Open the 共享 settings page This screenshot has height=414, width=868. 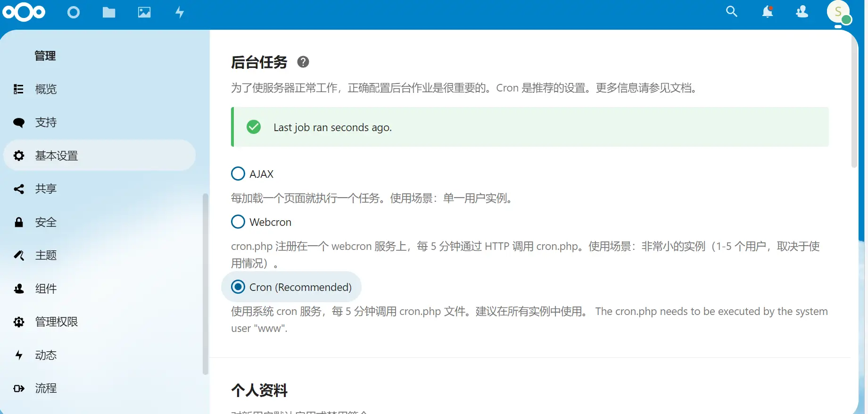[46, 189]
